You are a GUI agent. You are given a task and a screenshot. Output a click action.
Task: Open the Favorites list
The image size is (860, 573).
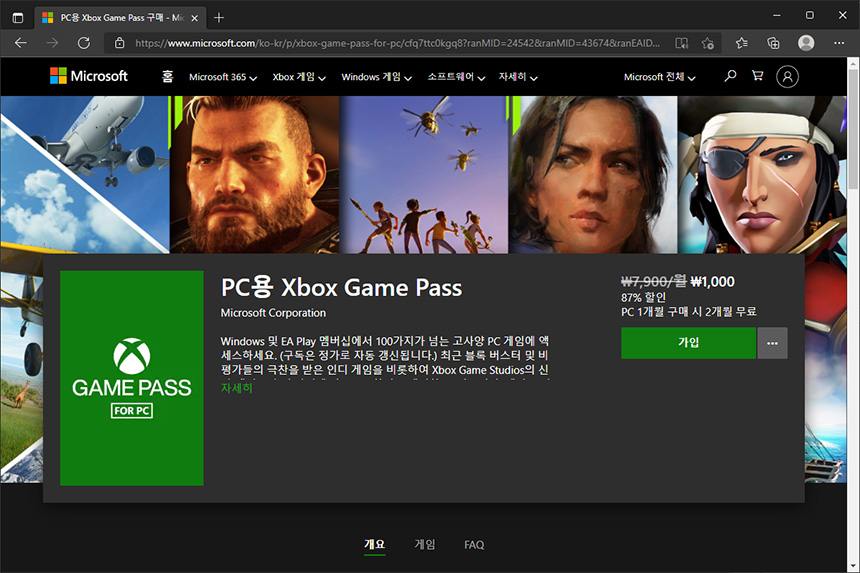point(742,43)
